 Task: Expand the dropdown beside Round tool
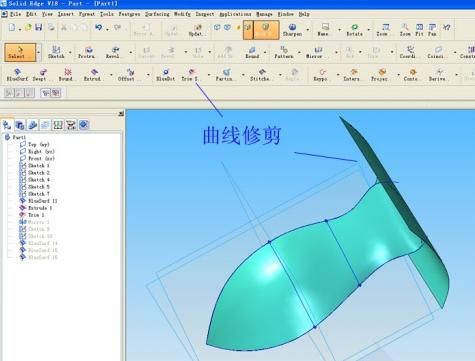(x=265, y=52)
